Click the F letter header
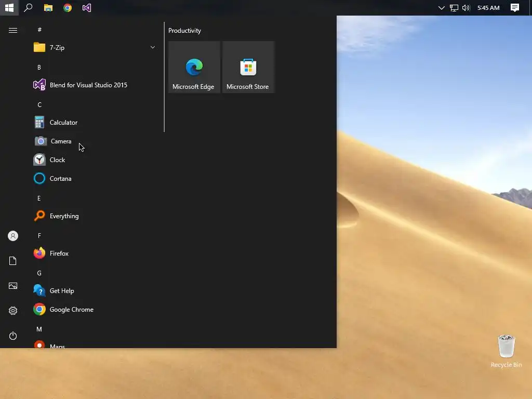 tap(39, 236)
